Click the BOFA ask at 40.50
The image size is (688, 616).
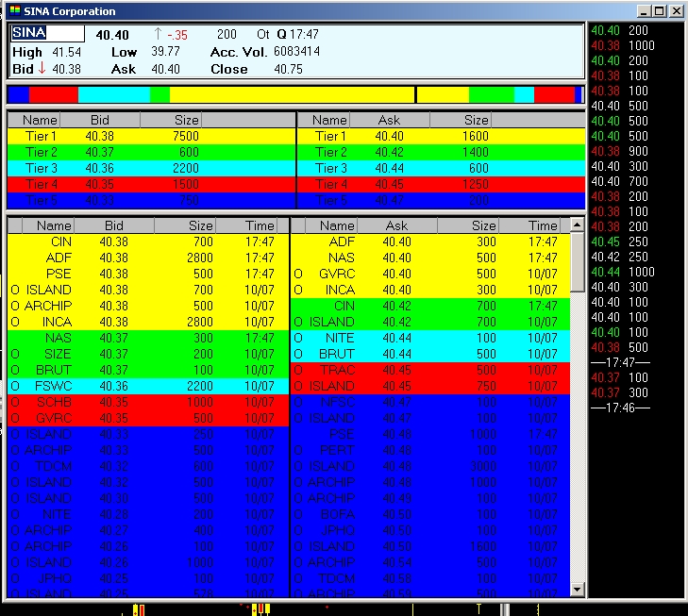point(430,514)
